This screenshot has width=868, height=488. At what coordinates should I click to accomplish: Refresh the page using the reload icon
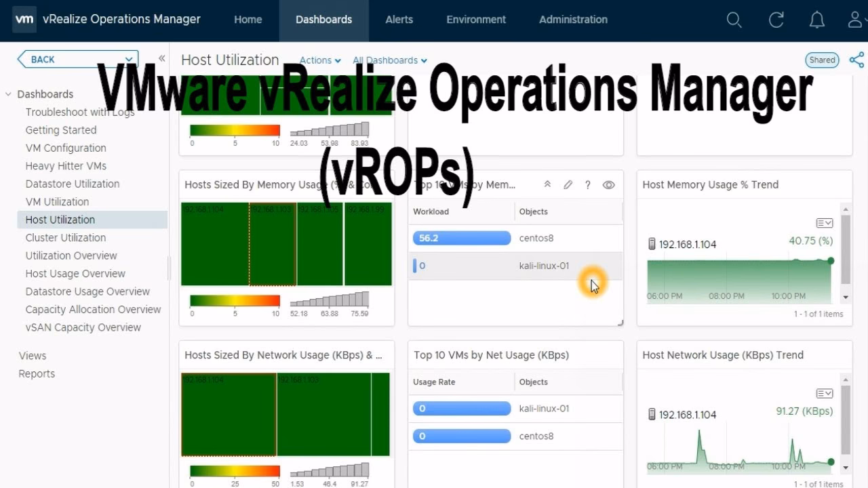tap(776, 20)
